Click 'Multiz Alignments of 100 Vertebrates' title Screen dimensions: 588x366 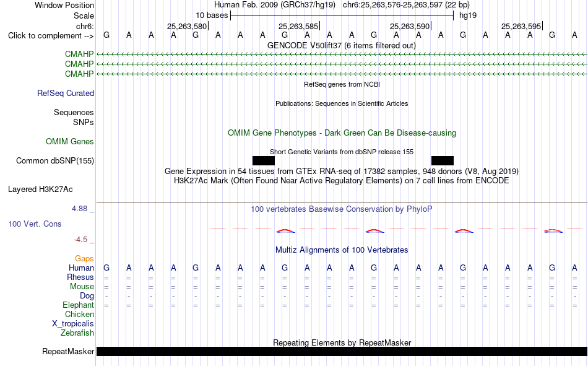tap(342, 250)
